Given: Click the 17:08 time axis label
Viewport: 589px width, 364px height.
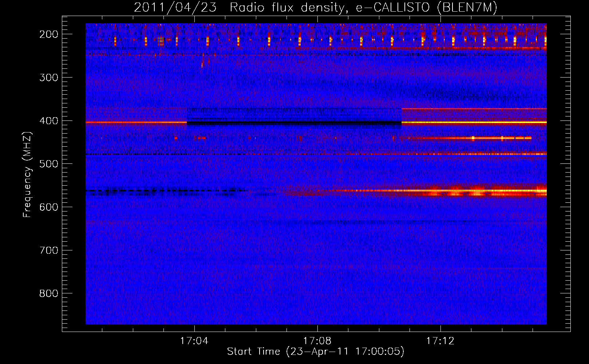Looking at the screenshot, I should click(x=317, y=341).
